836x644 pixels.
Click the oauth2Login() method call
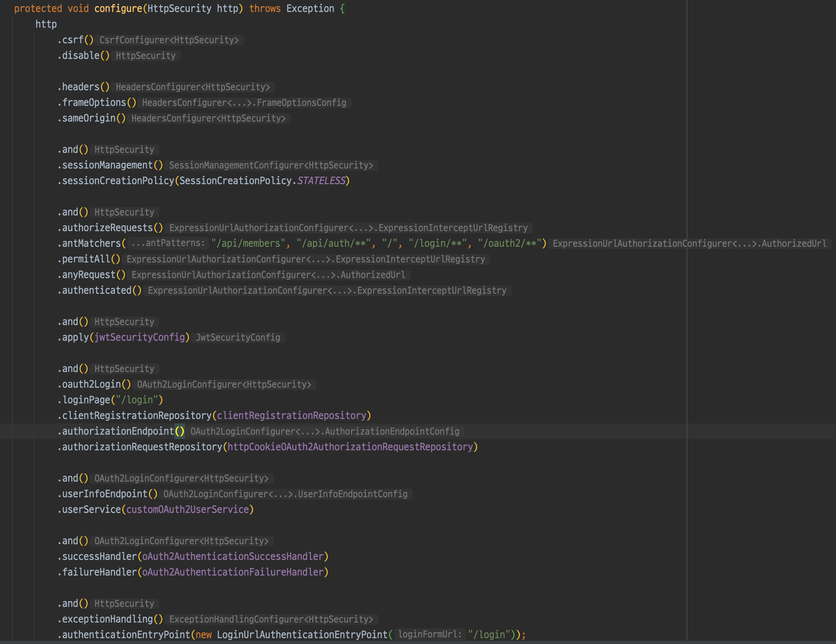[x=92, y=384]
